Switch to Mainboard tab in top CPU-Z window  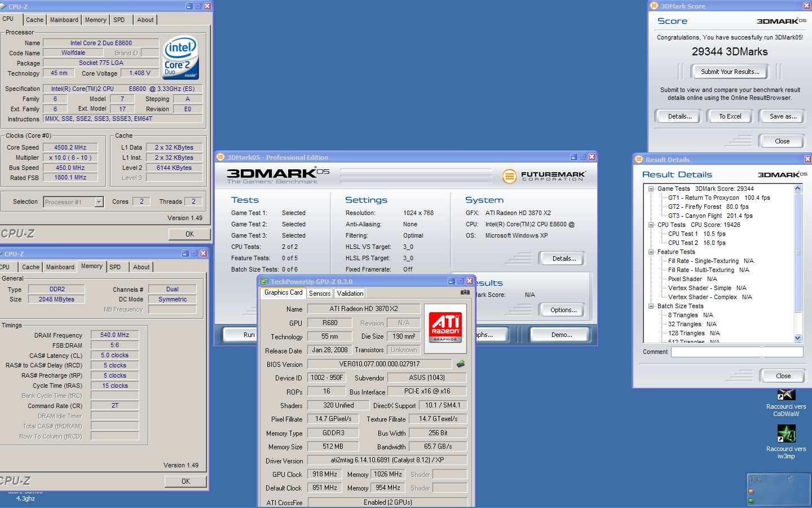[x=64, y=20]
